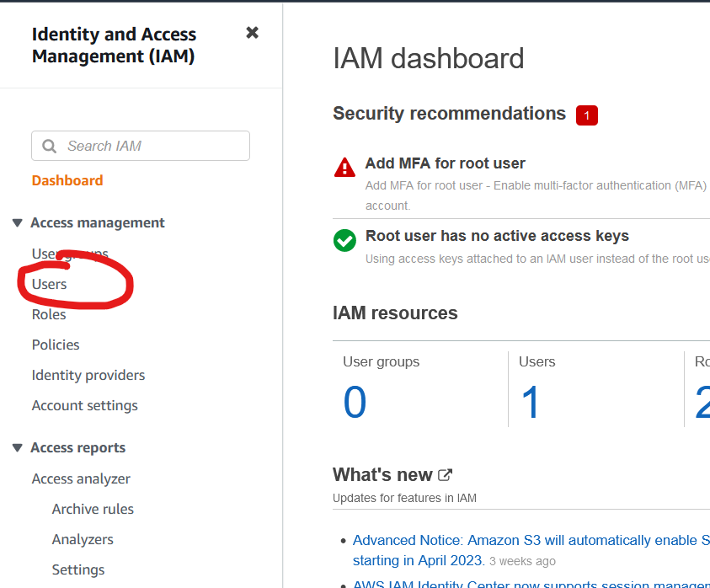710x588 pixels.
Task: Click Root user has no active access keys
Action: [x=497, y=236]
